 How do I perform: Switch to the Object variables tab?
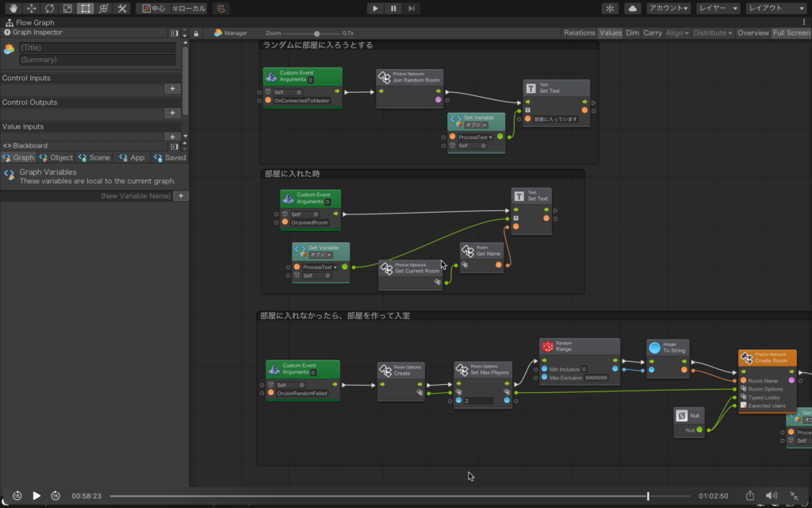(x=56, y=158)
